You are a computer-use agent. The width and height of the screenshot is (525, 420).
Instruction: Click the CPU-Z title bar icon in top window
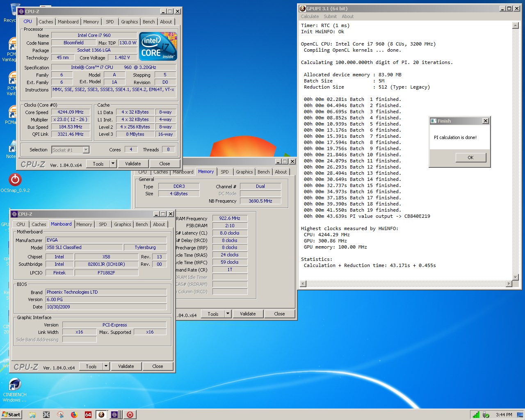click(22, 11)
